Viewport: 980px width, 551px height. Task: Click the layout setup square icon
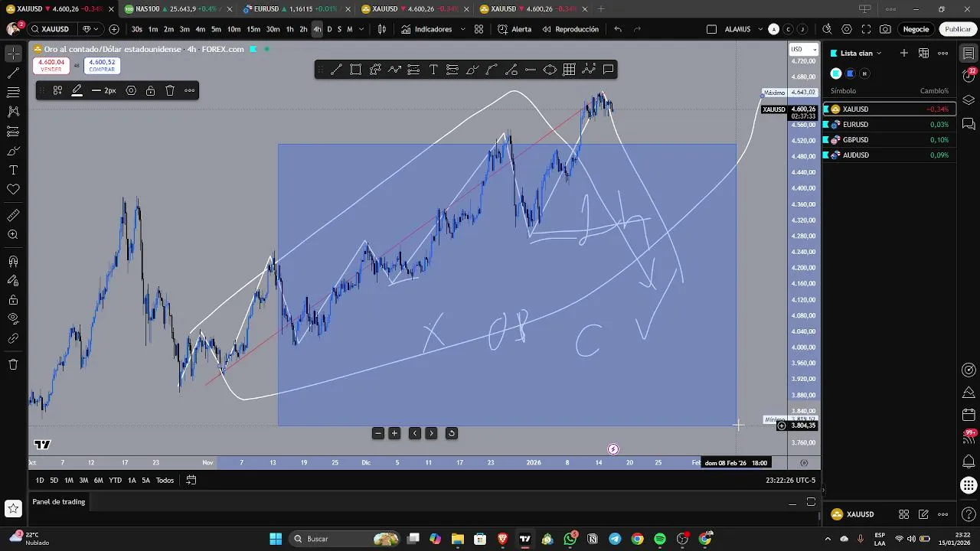(711, 29)
